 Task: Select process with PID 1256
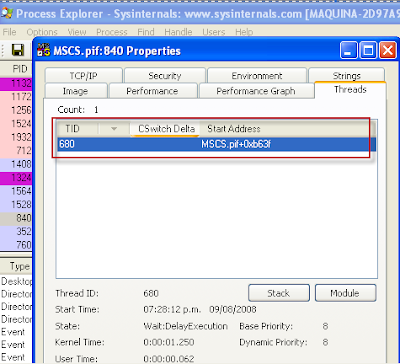(x=16, y=110)
